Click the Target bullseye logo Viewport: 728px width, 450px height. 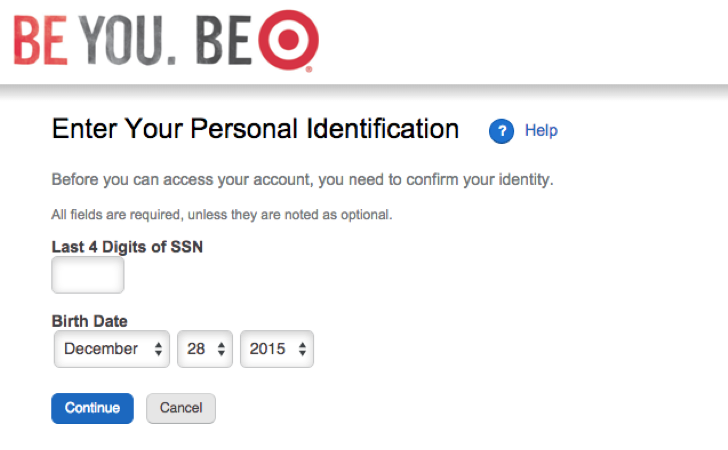click(x=288, y=40)
